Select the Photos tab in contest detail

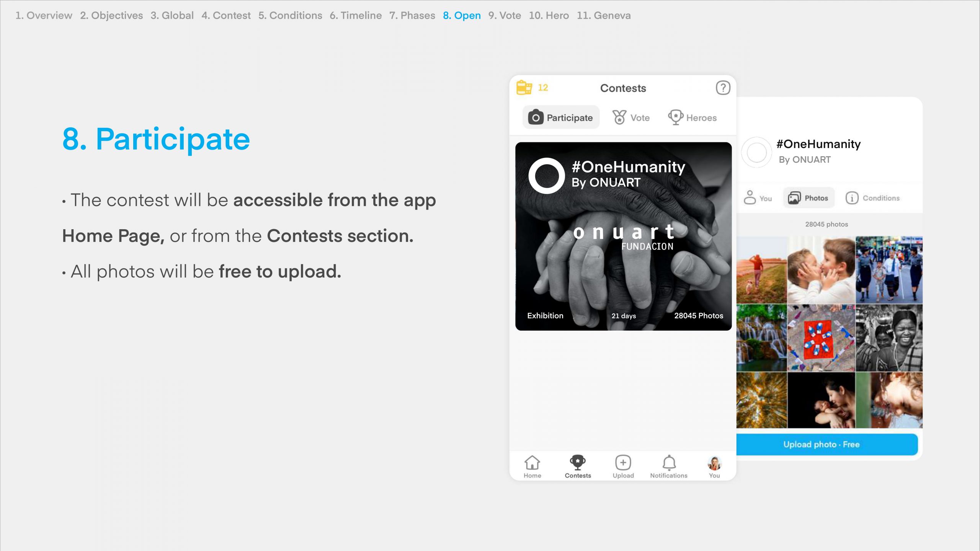tap(808, 198)
